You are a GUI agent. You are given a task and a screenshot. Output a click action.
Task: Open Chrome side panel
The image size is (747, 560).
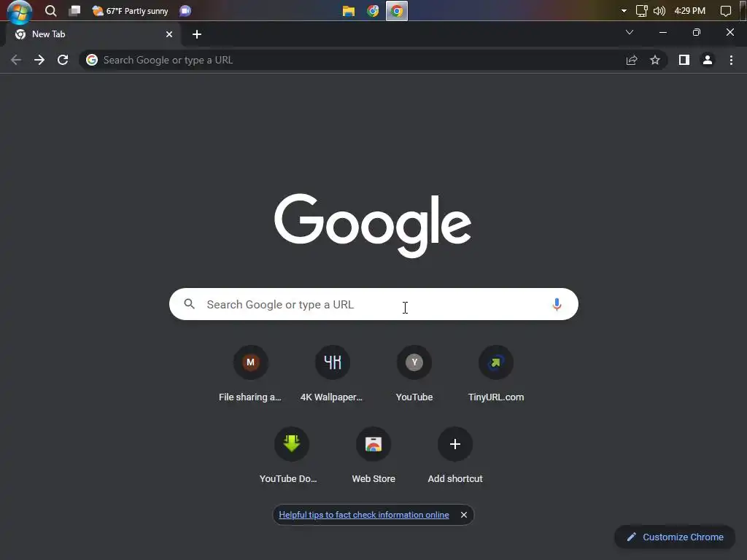click(x=684, y=60)
